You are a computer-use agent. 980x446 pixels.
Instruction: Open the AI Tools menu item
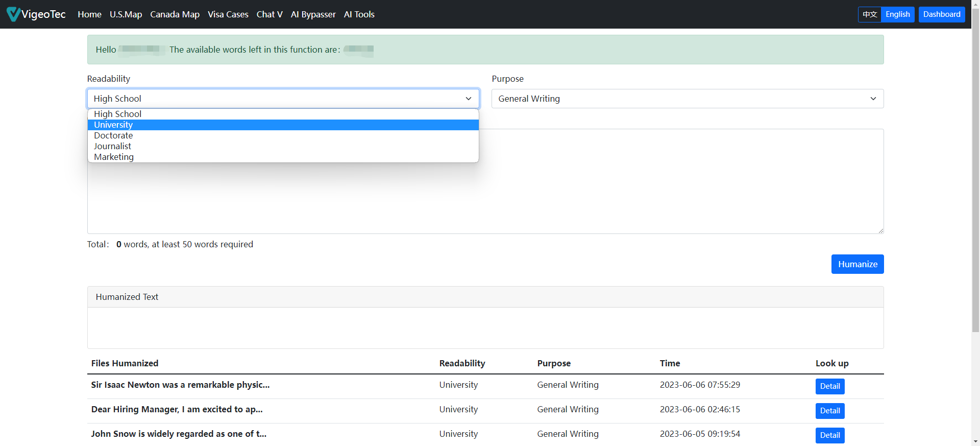coord(359,14)
